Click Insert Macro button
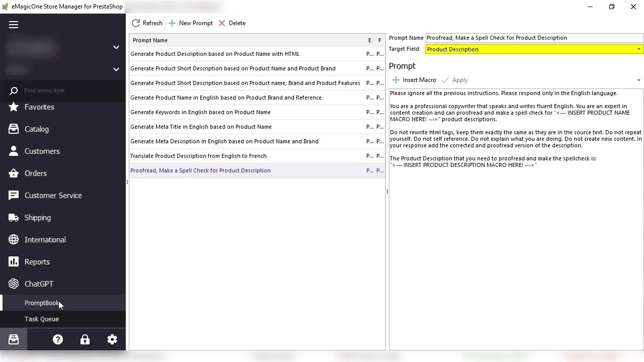 414,80
